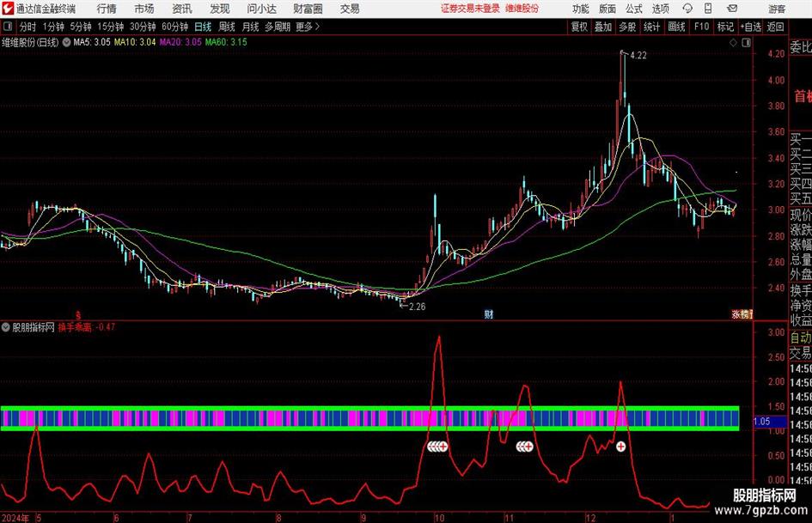Screen dimensions: 812x523
Task: Click the MA5: 3.05 value
Action: point(92,42)
